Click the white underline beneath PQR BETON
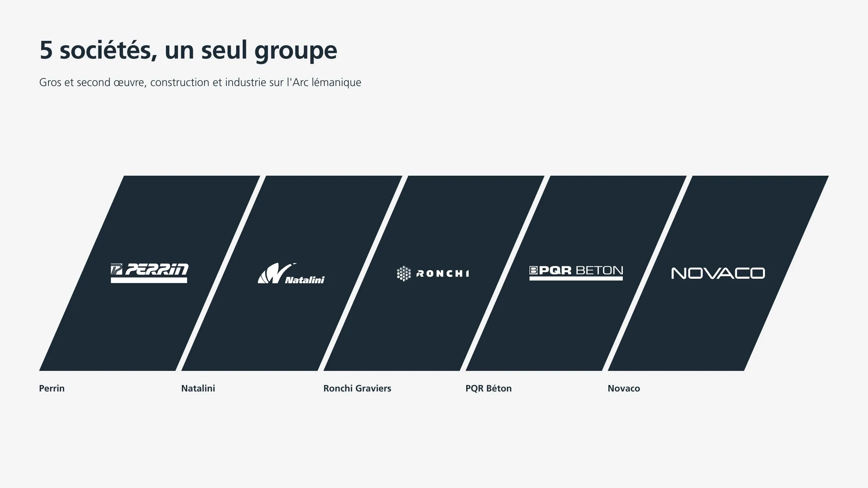The height and width of the screenshot is (488, 868). (x=576, y=278)
